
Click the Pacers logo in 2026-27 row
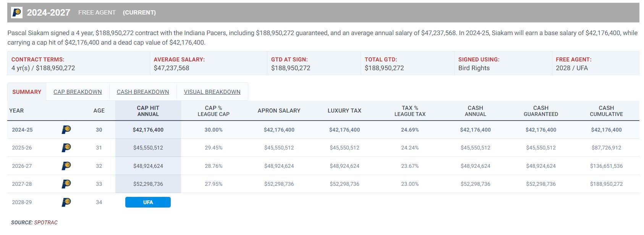pos(66,166)
